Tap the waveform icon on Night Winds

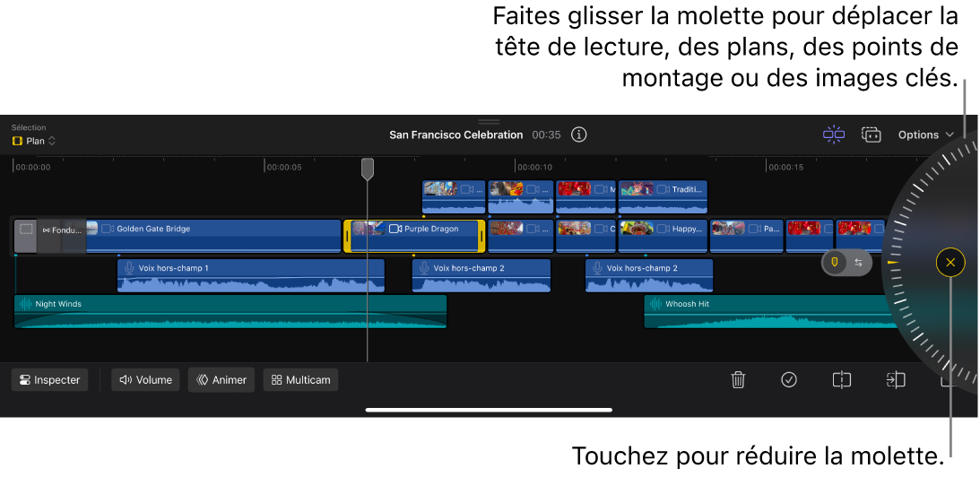(x=26, y=304)
